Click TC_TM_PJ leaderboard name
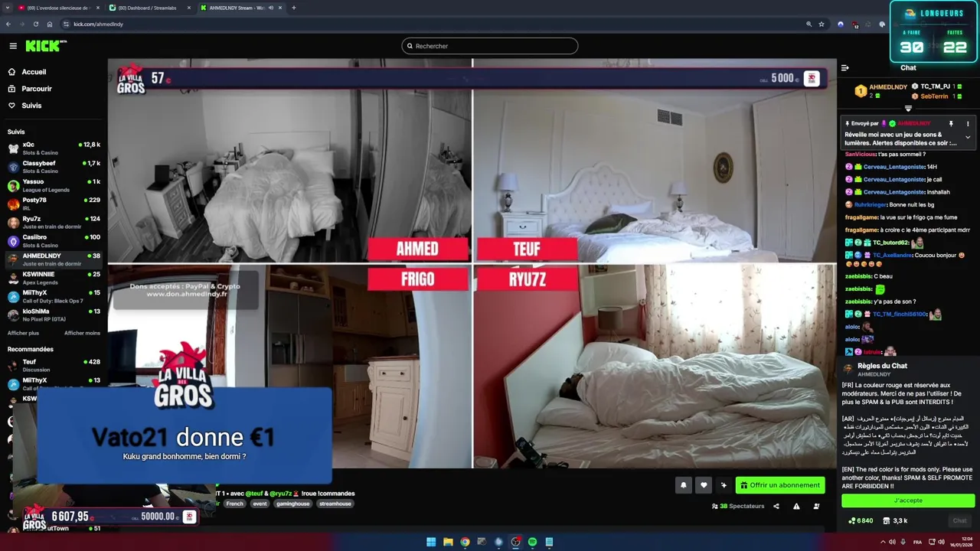This screenshot has width=980, height=551. (935, 87)
